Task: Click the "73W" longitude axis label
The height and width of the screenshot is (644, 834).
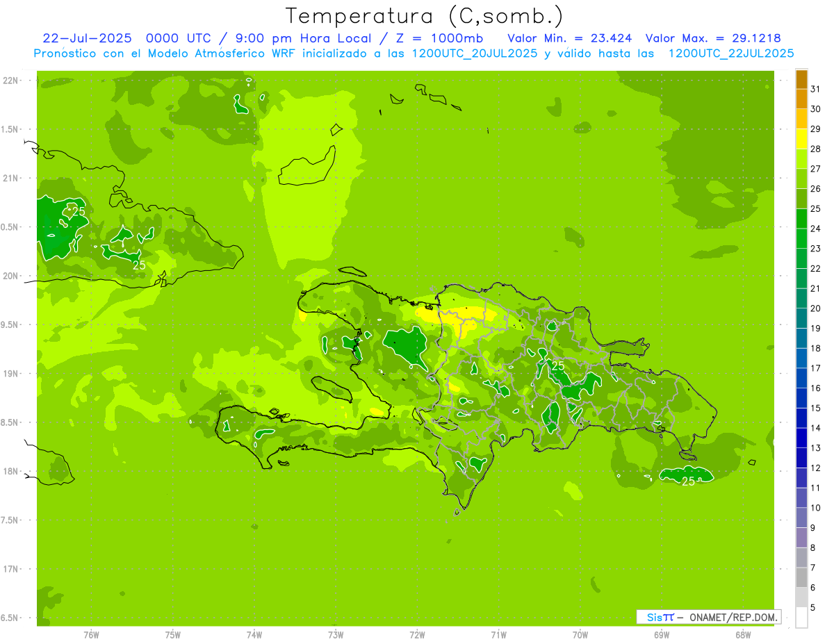Action: [x=336, y=635]
